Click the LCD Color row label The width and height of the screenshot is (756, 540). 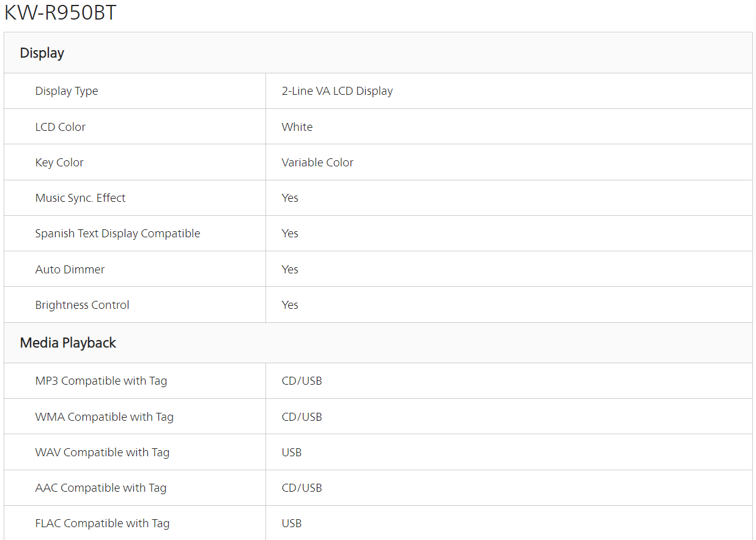[61, 127]
